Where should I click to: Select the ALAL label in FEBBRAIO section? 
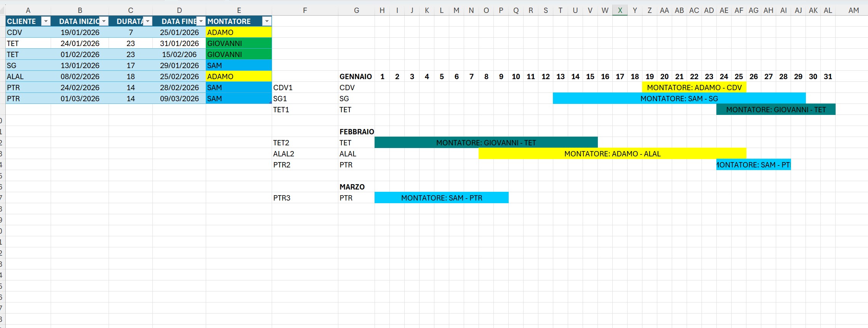click(356, 154)
